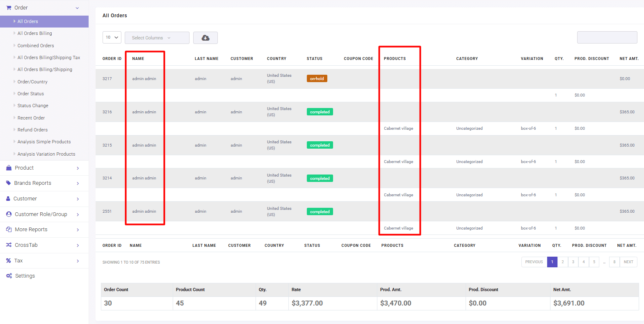644x324 pixels.
Task: Collapse the Order menu chevron
Action: click(77, 8)
